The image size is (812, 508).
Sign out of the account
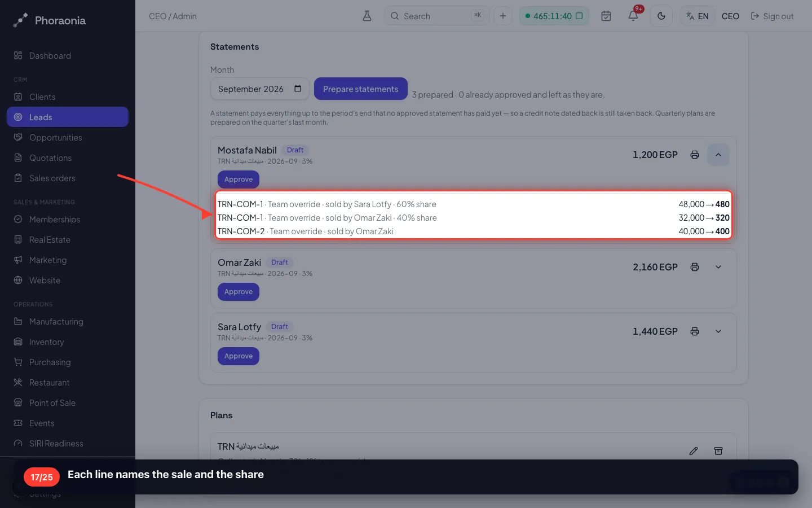pyautogui.click(x=772, y=16)
